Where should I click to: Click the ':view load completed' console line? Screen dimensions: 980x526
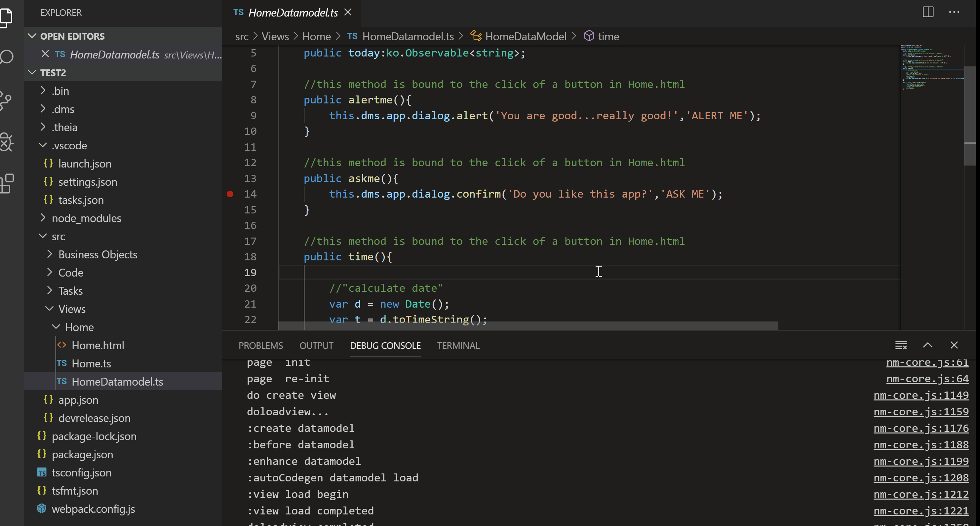coord(310,511)
